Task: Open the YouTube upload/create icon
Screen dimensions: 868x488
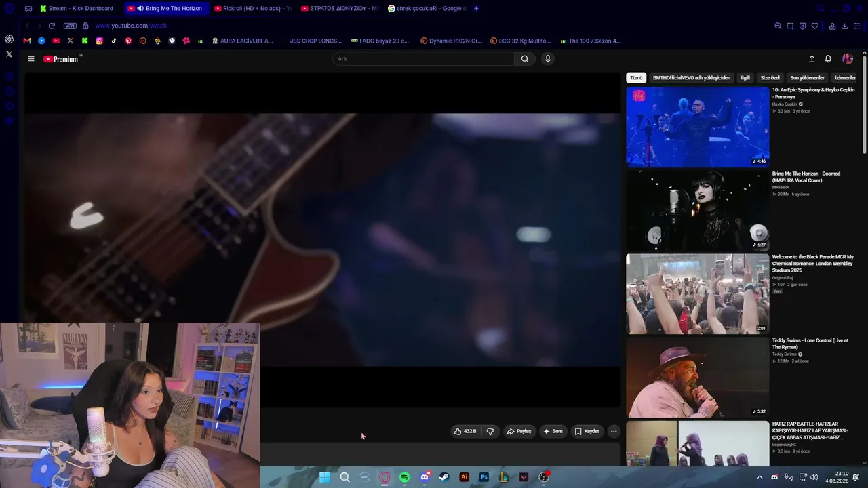Action: pos(812,59)
